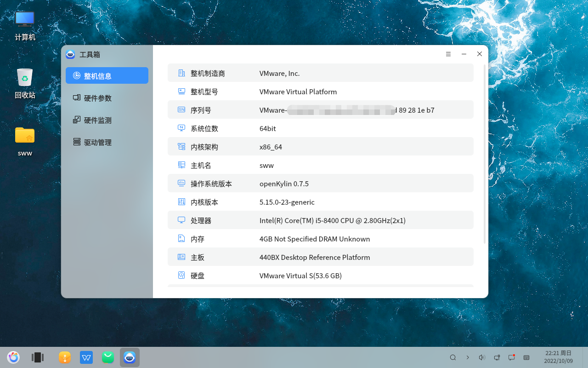The width and height of the screenshot is (588, 368).
Task: Click the 整机型号 row icon
Action: pyautogui.click(x=181, y=91)
